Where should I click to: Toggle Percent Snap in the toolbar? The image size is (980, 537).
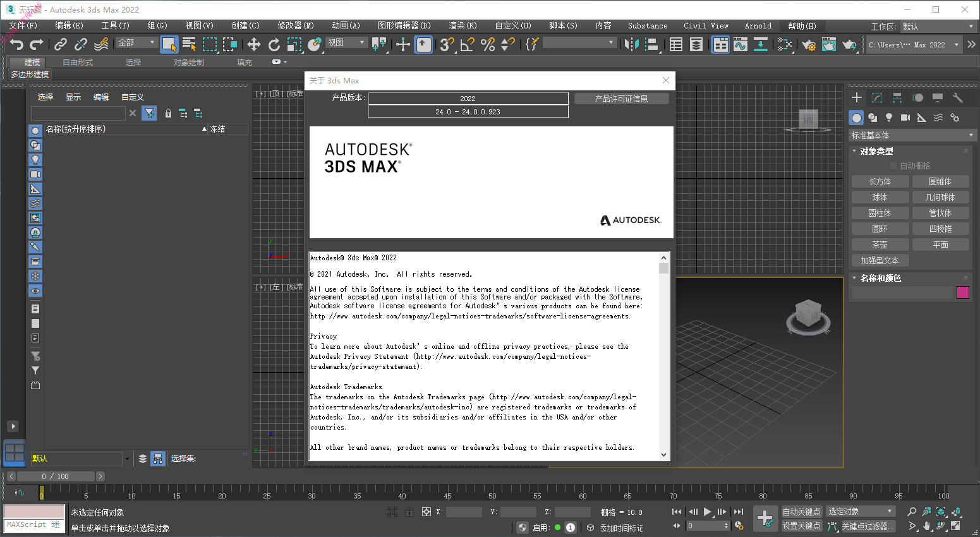(488, 44)
